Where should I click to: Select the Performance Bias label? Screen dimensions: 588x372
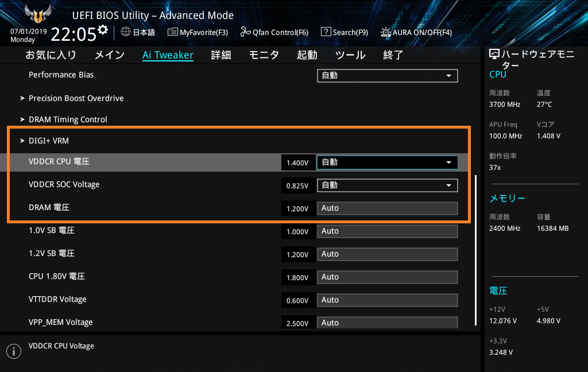[x=61, y=75]
